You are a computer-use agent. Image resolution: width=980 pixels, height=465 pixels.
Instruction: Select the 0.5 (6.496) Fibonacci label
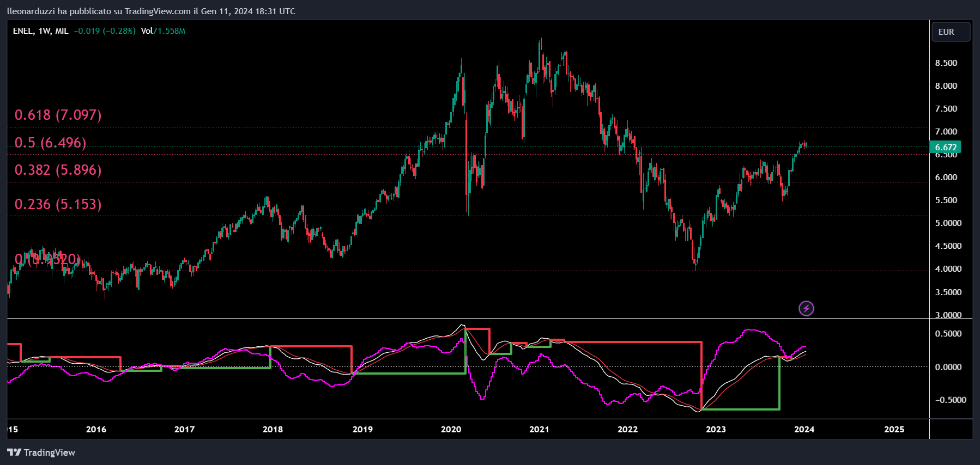[51, 143]
